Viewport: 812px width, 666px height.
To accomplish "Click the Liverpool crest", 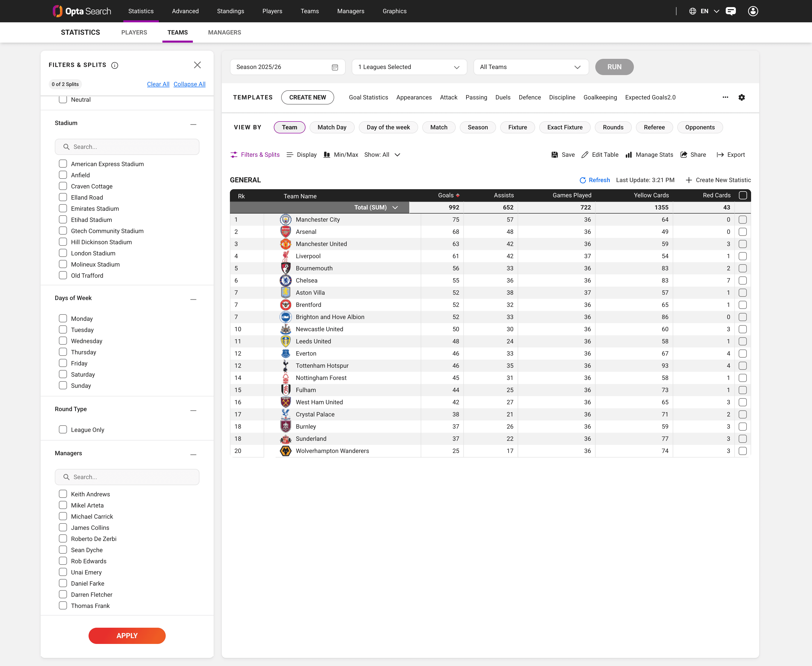I will (x=285, y=256).
